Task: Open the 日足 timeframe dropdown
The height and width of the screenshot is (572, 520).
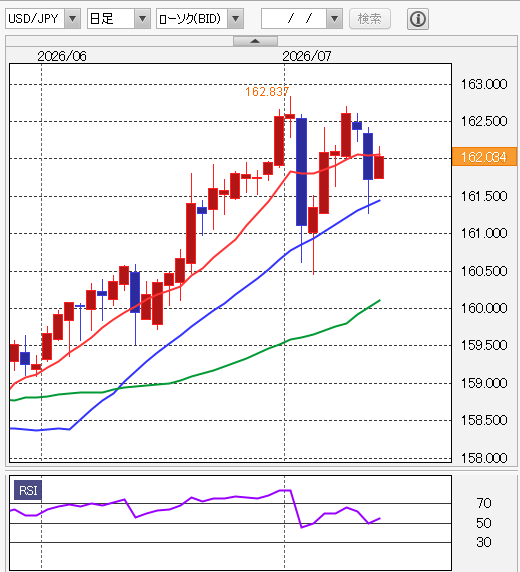Action: [119, 19]
